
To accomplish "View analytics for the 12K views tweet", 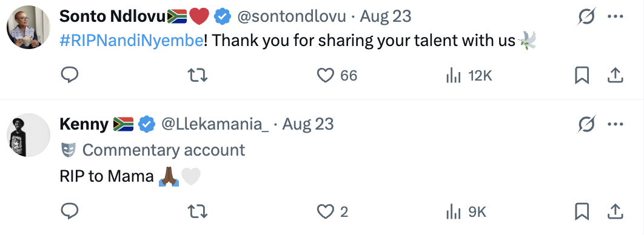I will tap(469, 76).
